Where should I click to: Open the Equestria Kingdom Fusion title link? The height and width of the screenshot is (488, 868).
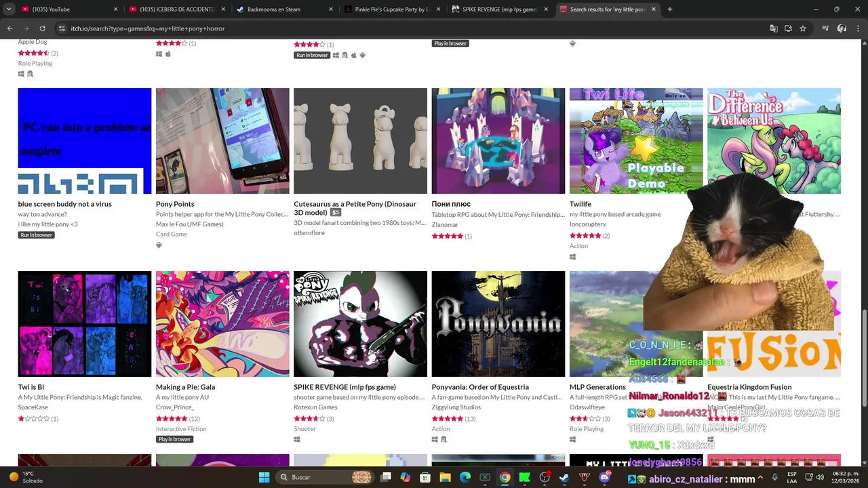tap(749, 387)
